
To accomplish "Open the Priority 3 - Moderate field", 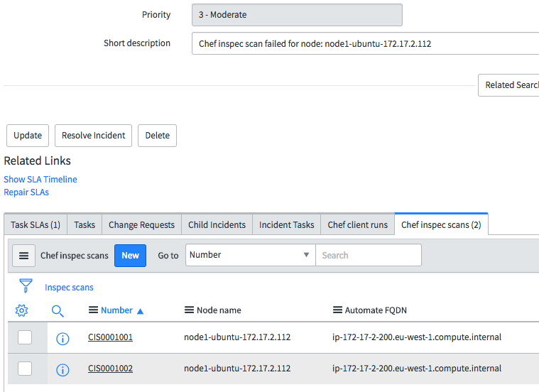I will pos(297,15).
